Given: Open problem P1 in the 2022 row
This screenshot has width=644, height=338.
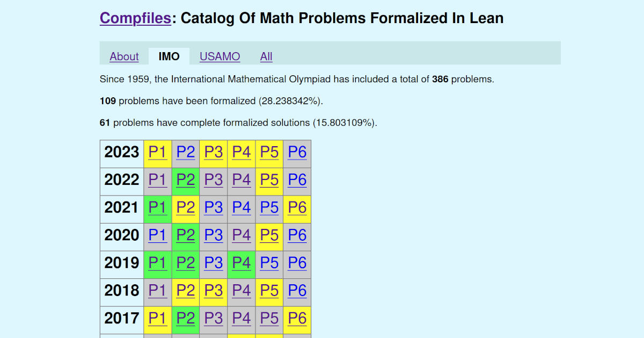Looking at the screenshot, I should [x=158, y=179].
